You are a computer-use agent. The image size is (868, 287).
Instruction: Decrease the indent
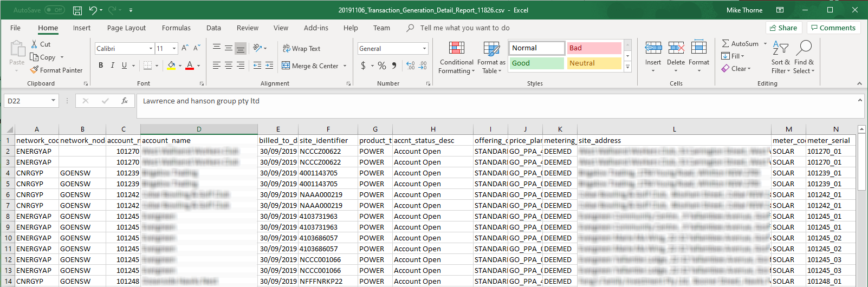coord(257,65)
